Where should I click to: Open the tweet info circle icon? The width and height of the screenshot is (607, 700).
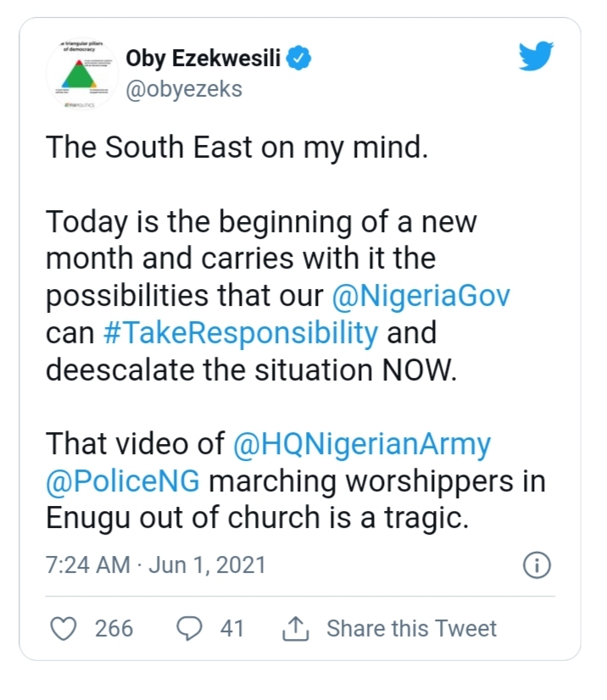[537, 564]
